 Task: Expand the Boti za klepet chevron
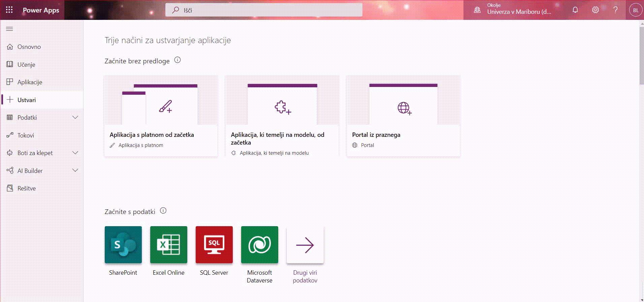click(x=75, y=153)
